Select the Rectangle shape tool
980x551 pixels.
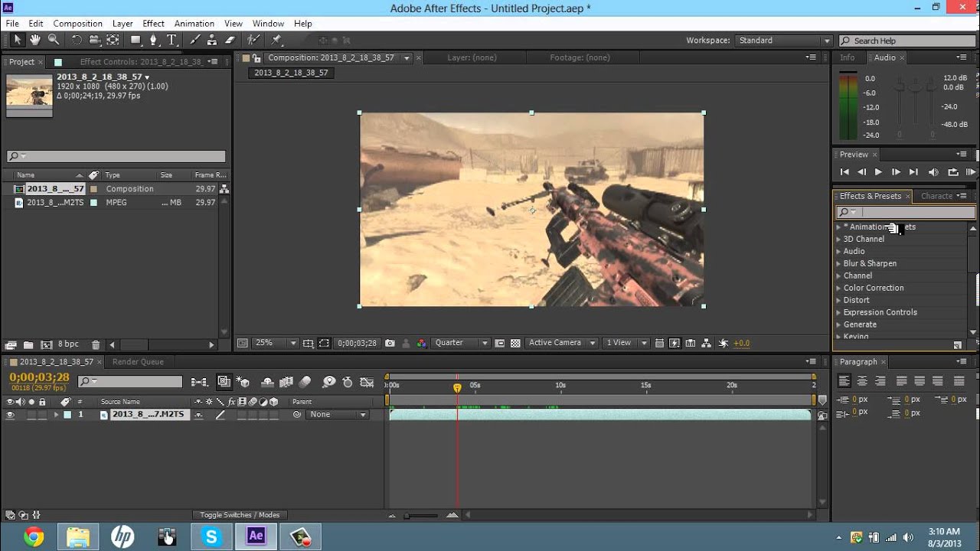[x=136, y=40]
